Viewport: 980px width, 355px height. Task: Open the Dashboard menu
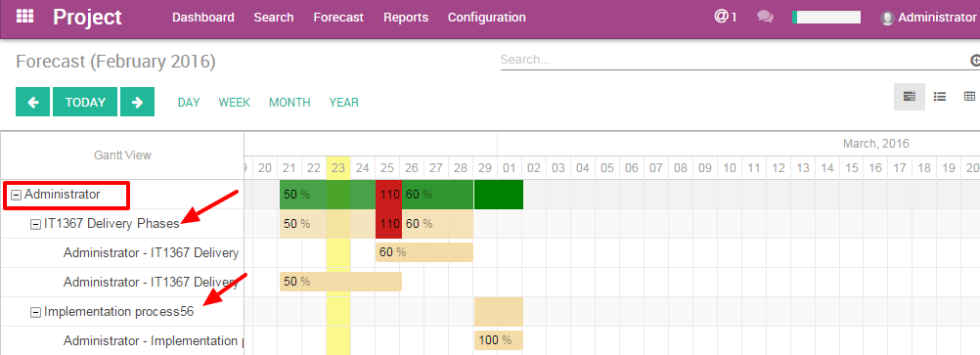(203, 18)
